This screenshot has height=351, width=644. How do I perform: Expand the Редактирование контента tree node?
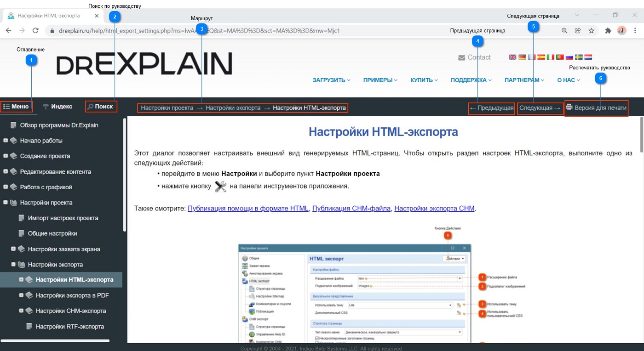point(6,172)
